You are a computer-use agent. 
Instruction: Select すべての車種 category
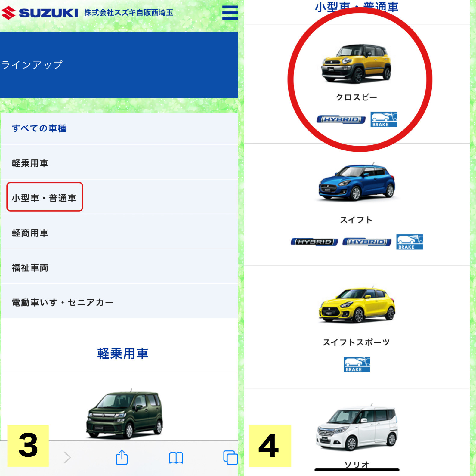[119, 128]
